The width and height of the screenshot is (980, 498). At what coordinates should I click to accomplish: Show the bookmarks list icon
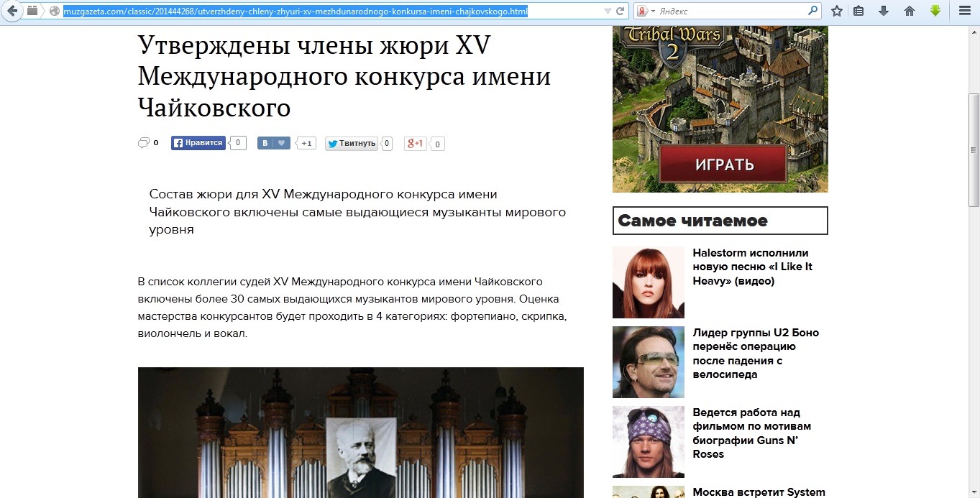coord(858,11)
